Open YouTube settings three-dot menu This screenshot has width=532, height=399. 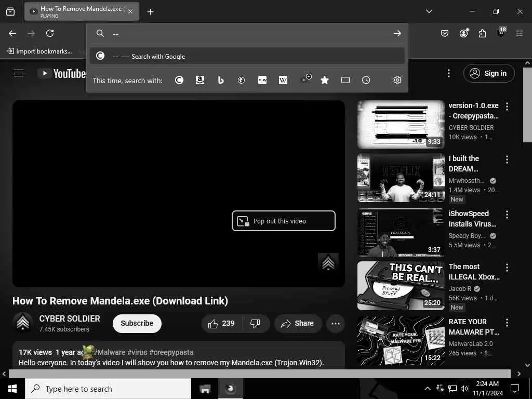pos(448,73)
